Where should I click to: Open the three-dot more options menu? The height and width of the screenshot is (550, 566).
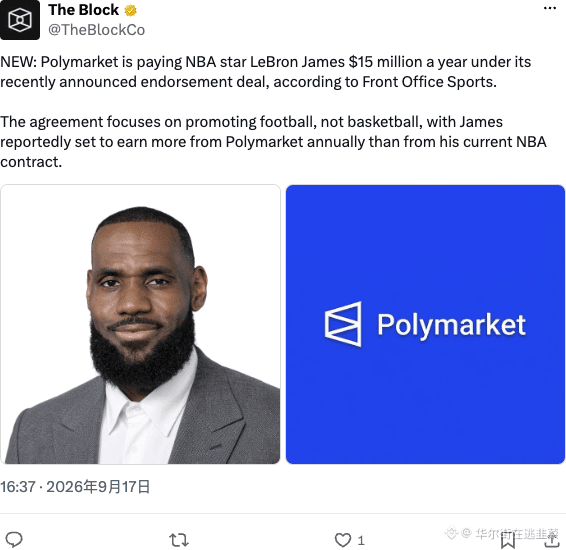[x=549, y=8]
